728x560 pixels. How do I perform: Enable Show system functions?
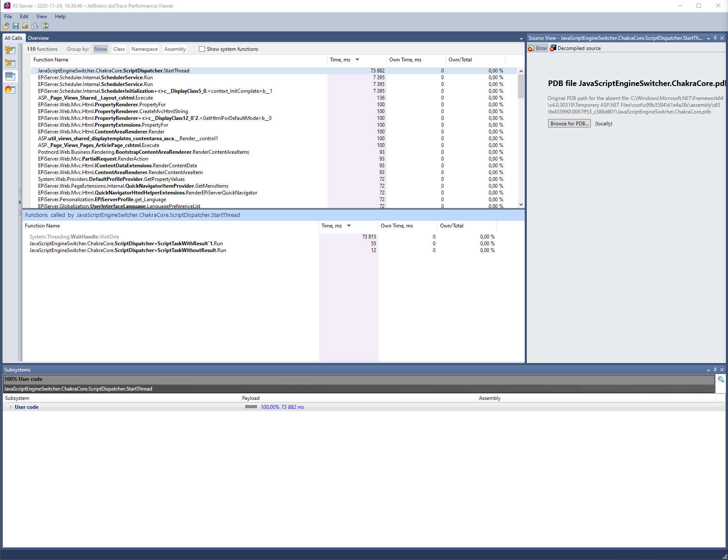(x=202, y=49)
